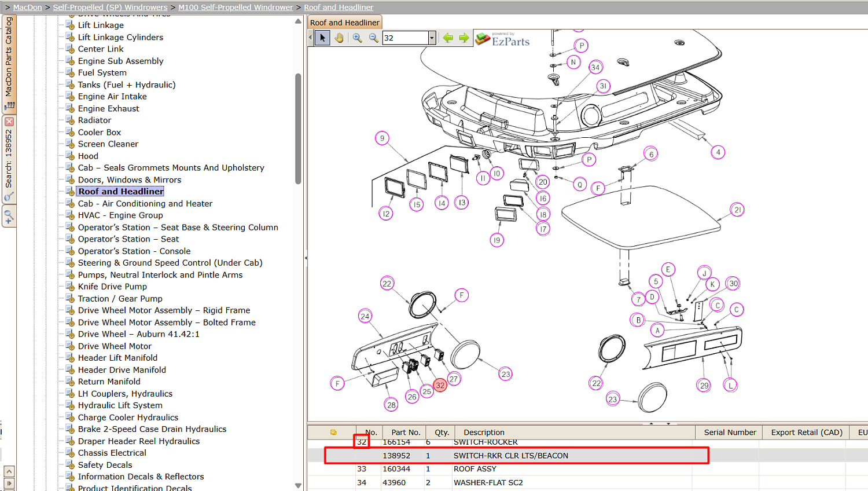Switch to the Search: 138952 side tab
This screenshot has width=868, height=491.
9,159
